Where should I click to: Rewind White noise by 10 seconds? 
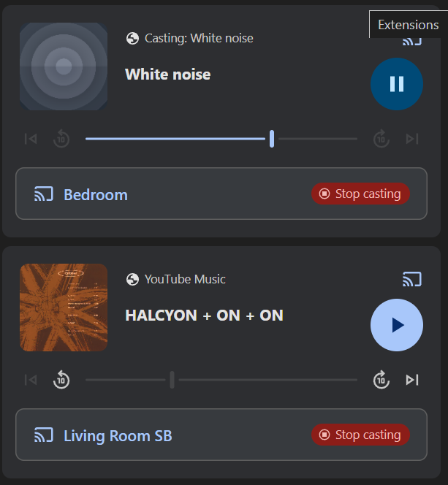pos(61,139)
